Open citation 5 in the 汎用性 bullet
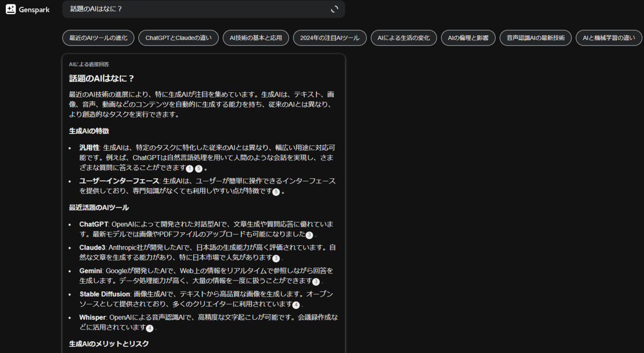The width and height of the screenshot is (644, 353). point(199,168)
